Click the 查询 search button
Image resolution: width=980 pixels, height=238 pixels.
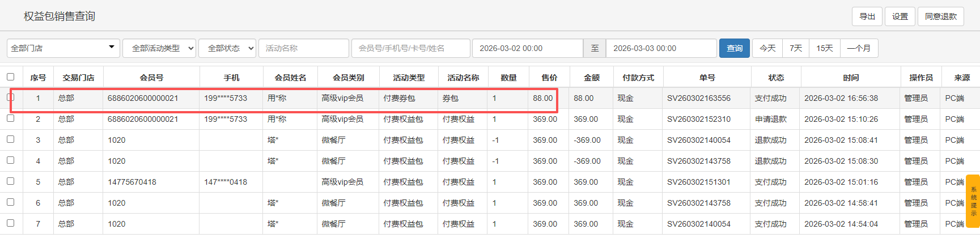[734, 48]
